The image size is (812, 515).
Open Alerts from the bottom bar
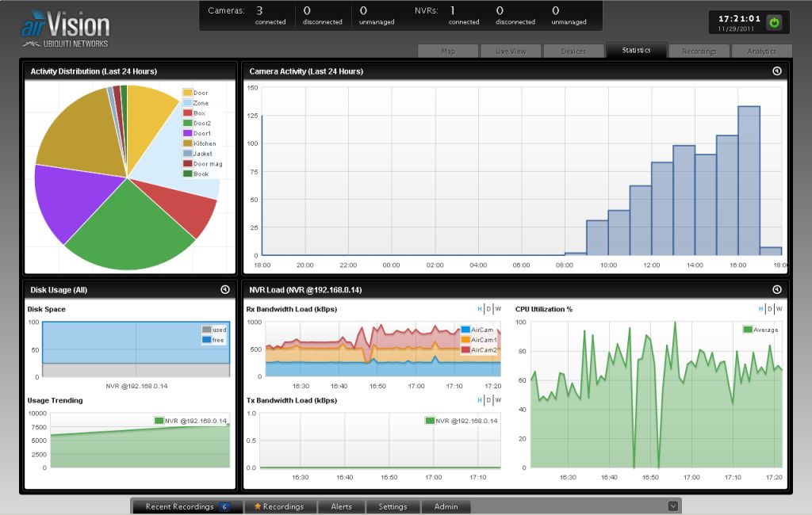[x=341, y=506]
